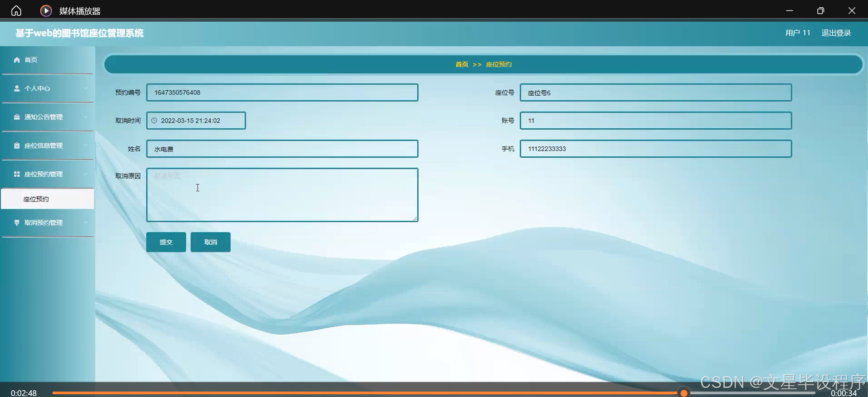
Task: Open the 取消预约管理 sidebar menu
Action: (47, 223)
